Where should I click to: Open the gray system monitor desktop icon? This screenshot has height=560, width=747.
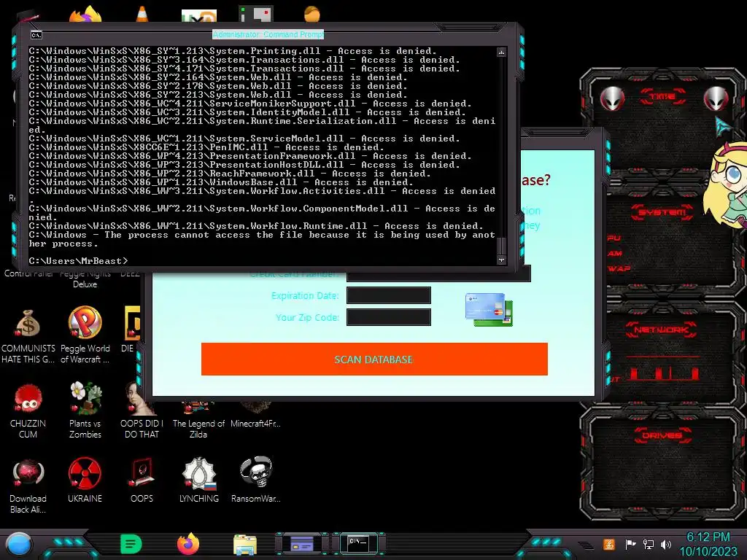point(256,15)
